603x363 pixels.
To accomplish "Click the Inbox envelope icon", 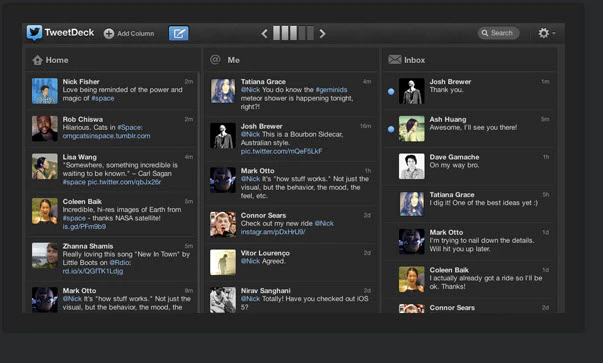I will click(395, 60).
